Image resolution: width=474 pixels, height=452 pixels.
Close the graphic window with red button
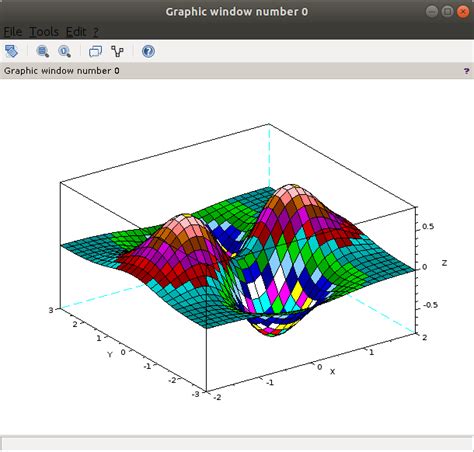point(463,12)
